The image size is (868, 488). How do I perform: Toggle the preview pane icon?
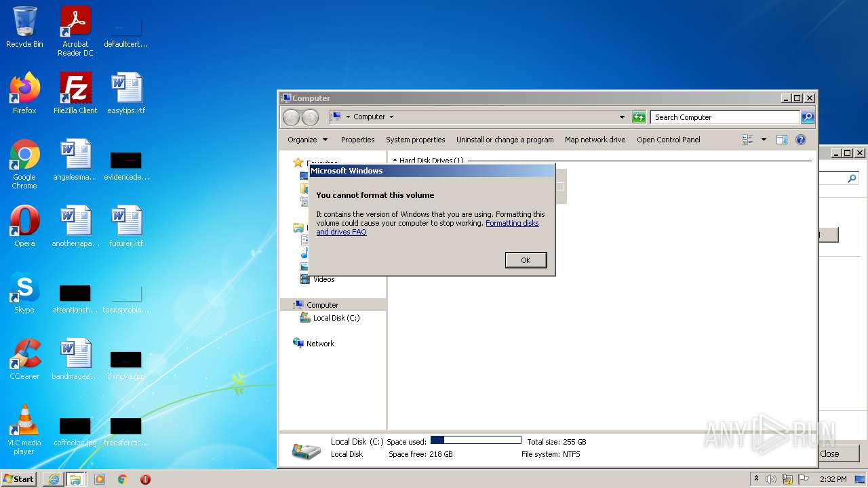(782, 140)
